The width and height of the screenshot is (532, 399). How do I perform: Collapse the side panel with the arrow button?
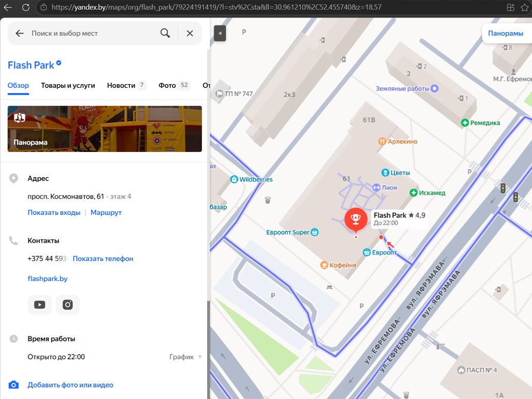click(x=220, y=33)
